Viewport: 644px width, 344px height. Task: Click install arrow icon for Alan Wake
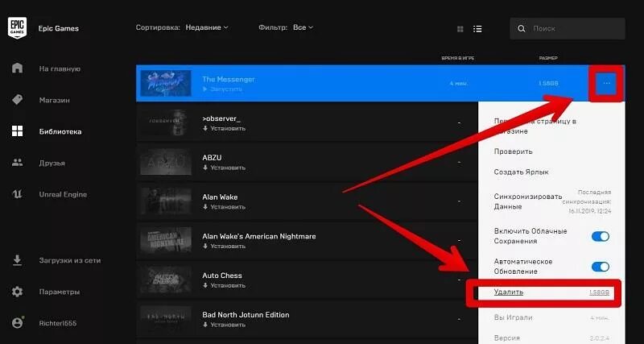[x=205, y=207]
